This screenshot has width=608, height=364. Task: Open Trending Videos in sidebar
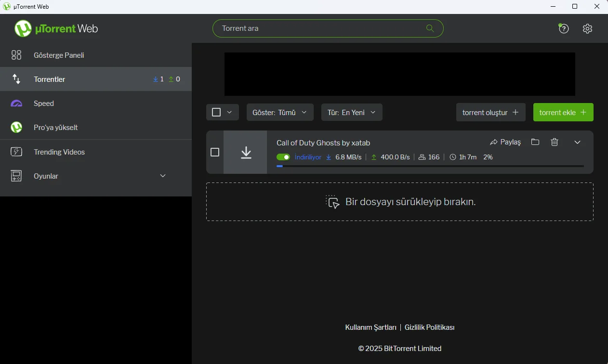(96, 152)
